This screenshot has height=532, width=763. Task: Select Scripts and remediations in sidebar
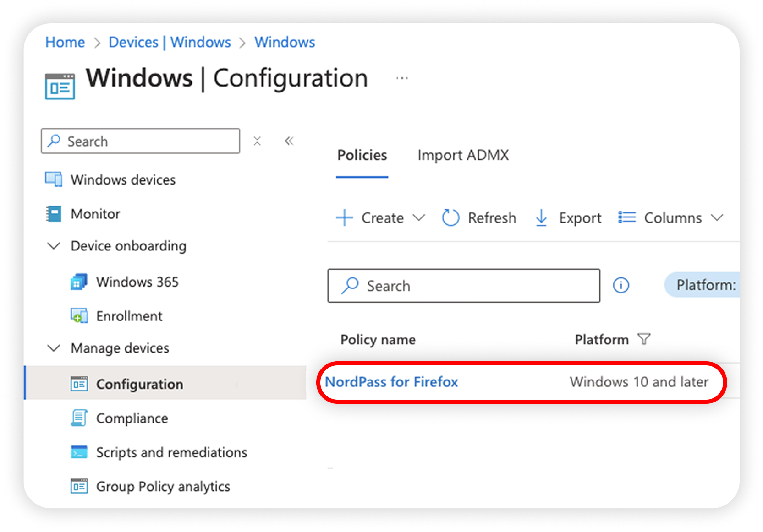171,452
